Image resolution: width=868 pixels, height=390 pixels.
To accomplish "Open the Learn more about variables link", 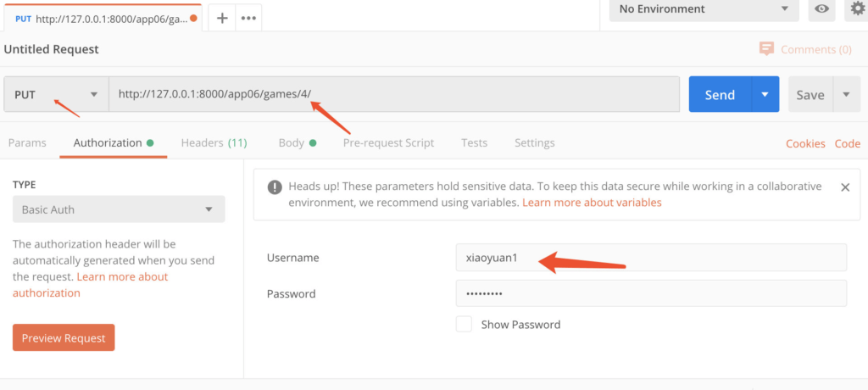I will coord(592,203).
